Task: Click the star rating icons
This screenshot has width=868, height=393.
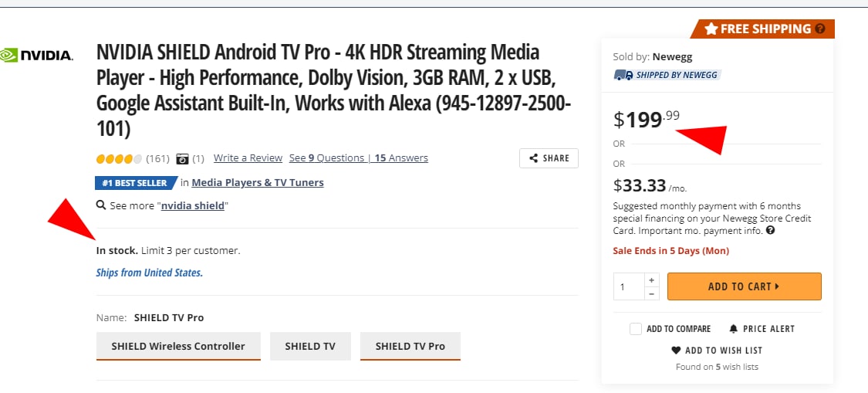Action: [119, 159]
